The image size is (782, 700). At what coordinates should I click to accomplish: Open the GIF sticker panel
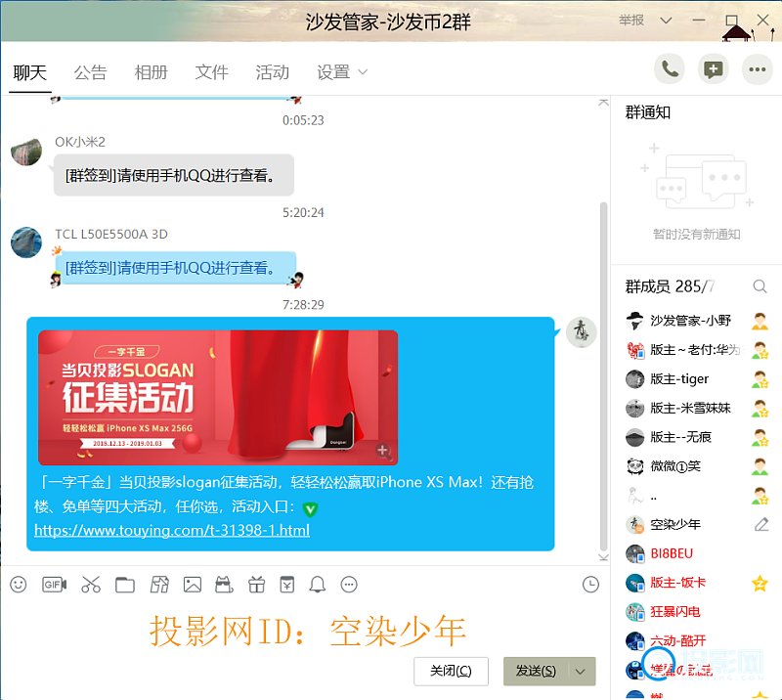point(55,585)
